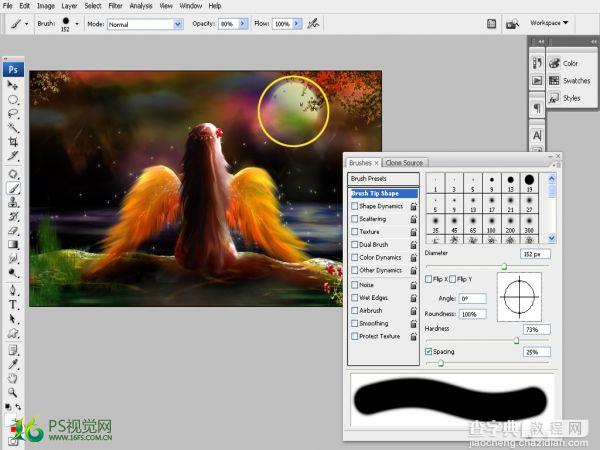Check the Flip X box
Image resolution: width=600 pixels, height=450 pixels.
coord(429,279)
